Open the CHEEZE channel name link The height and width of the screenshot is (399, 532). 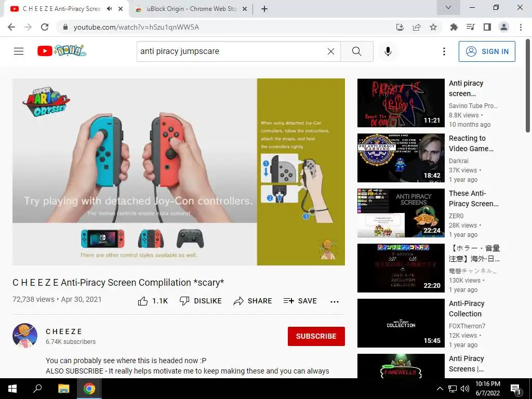click(64, 331)
